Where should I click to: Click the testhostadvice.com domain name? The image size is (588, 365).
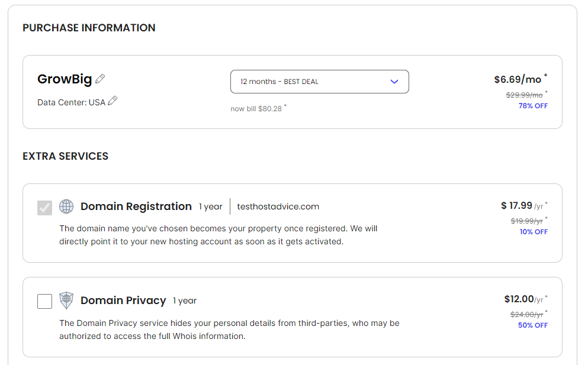278,206
